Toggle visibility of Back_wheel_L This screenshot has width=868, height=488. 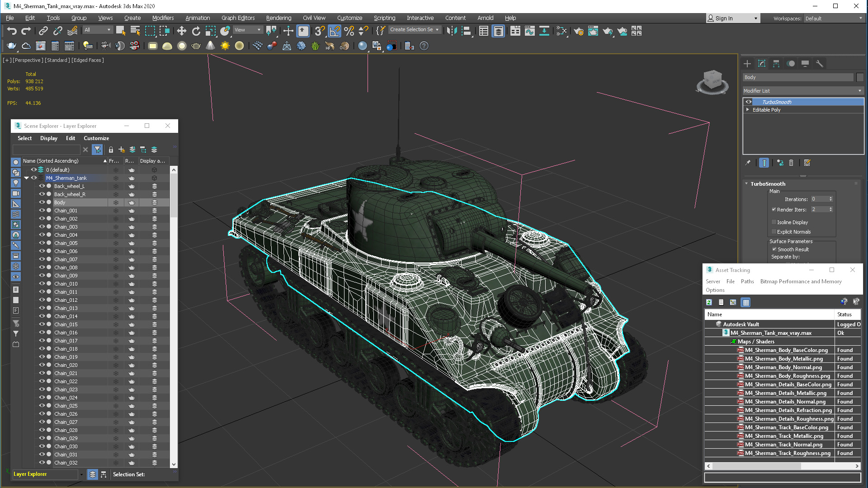point(42,186)
